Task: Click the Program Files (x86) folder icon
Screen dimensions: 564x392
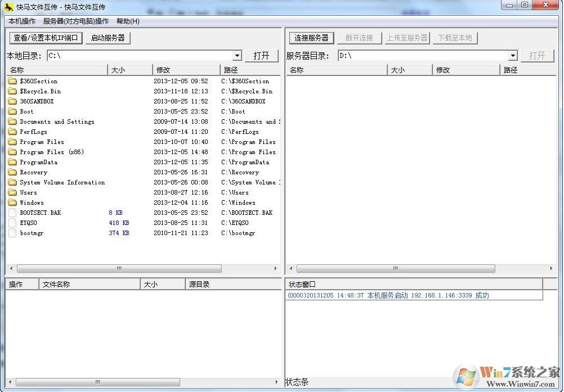Action: tap(12, 152)
